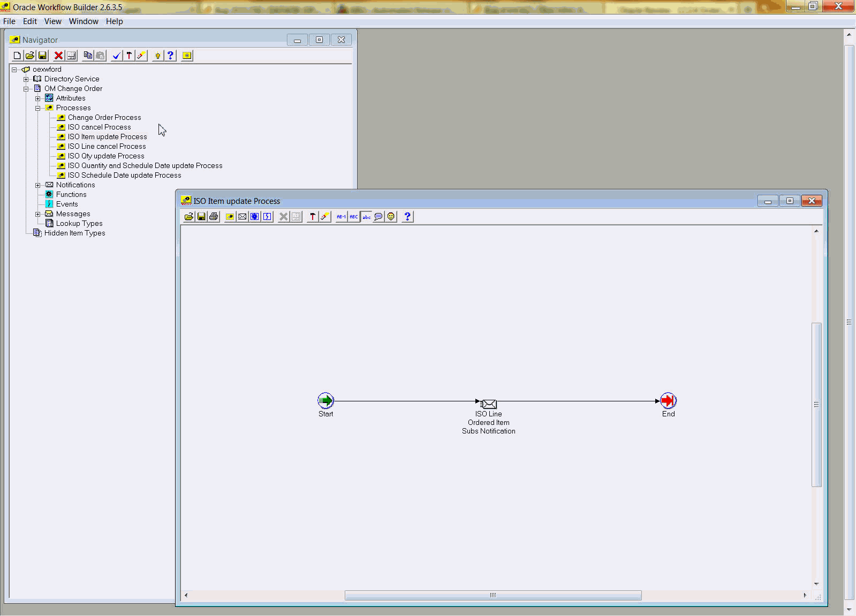Image resolution: width=856 pixels, height=616 pixels.
Task: Select ISO Item update Process tree item
Action: (x=107, y=137)
